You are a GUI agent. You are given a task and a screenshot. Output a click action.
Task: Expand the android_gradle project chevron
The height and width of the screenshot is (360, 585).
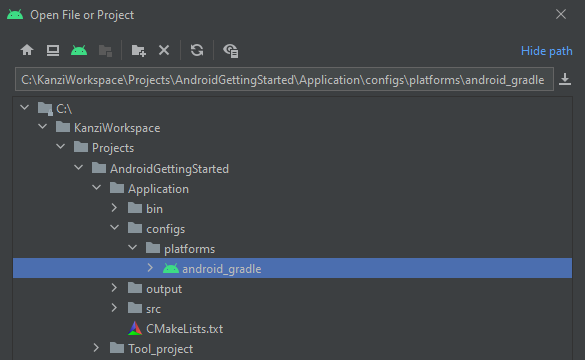point(150,268)
